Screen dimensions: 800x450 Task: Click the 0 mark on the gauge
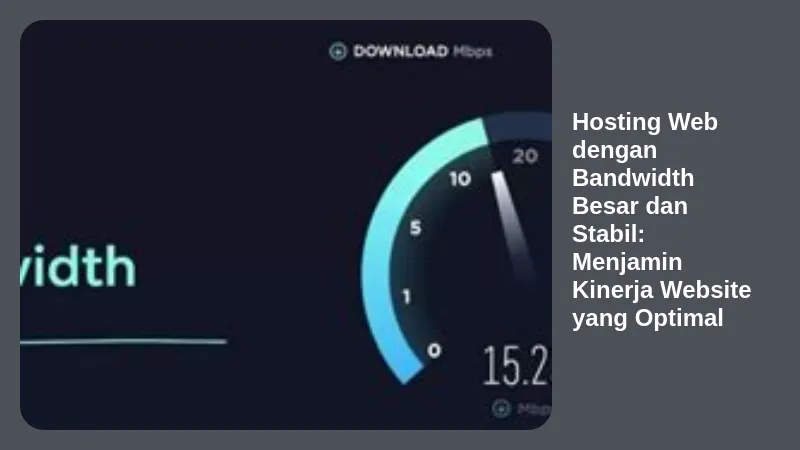pyautogui.click(x=434, y=351)
